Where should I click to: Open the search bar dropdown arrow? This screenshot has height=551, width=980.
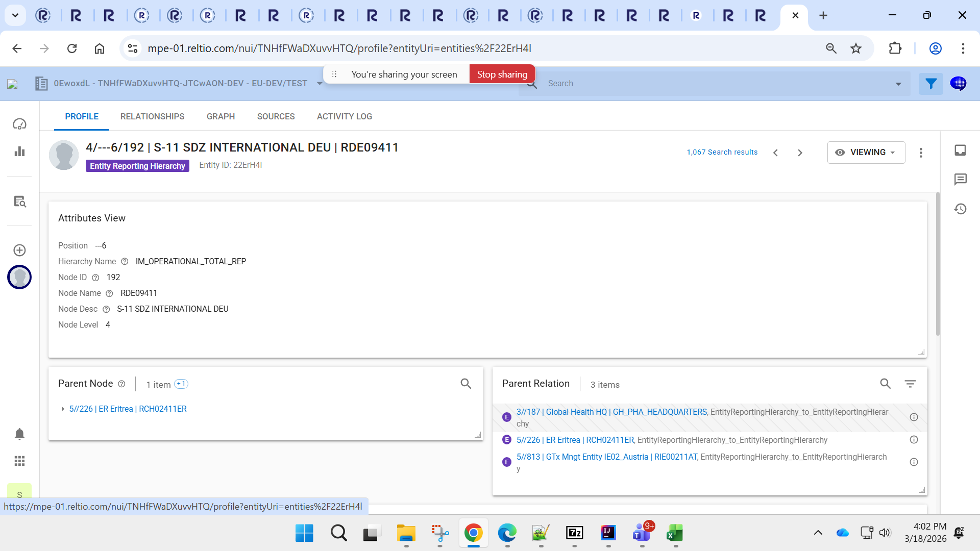tap(898, 84)
